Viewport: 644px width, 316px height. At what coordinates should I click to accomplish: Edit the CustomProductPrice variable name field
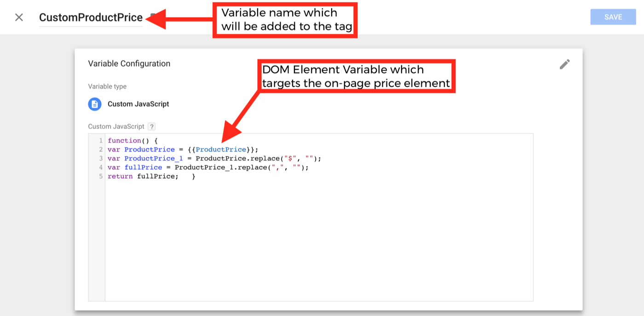91,18
